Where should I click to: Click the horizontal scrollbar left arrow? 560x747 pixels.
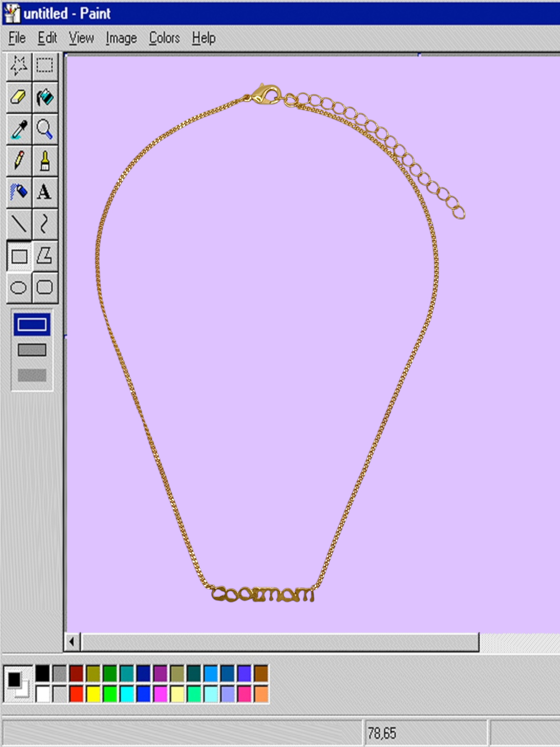coord(72,641)
